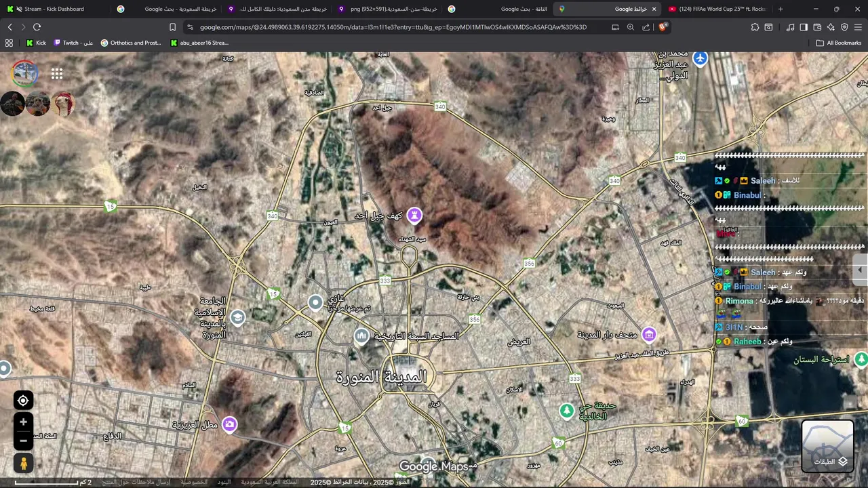
Task: Click المدينة المنورة city label
Action: [x=382, y=378]
